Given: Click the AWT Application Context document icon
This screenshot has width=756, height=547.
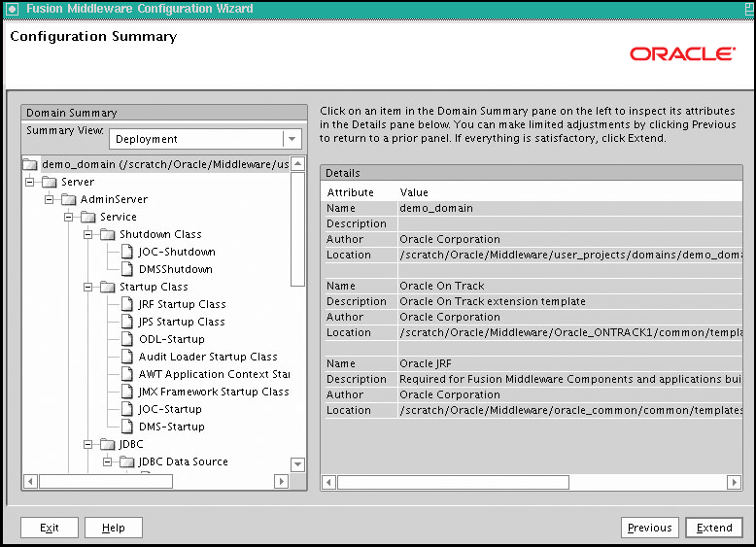Looking at the screenshot, I should 127,374.
